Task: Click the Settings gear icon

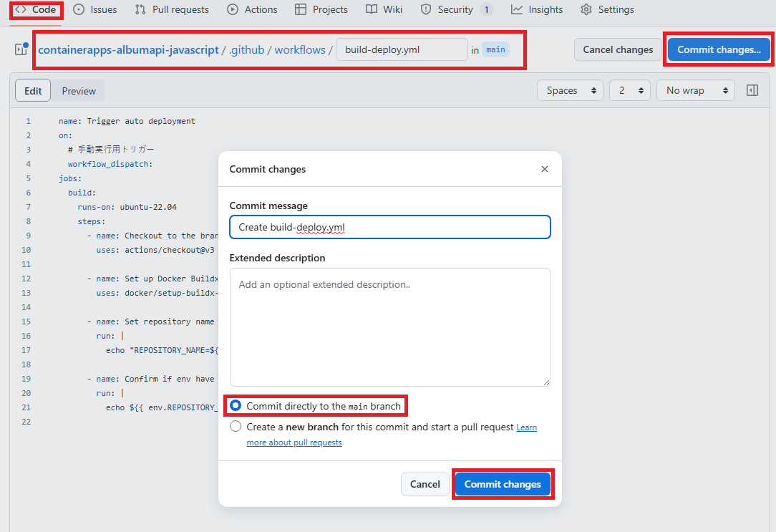Action: (586, 9)
